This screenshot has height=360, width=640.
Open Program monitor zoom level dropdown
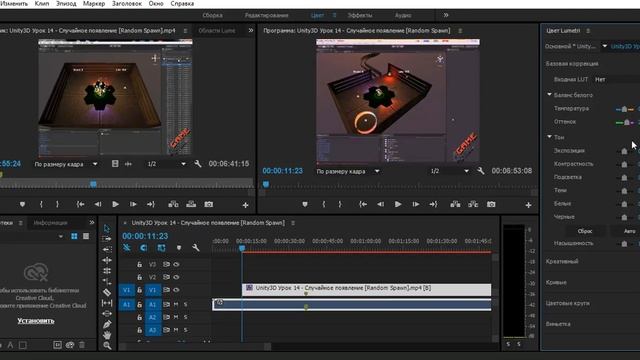348,171
